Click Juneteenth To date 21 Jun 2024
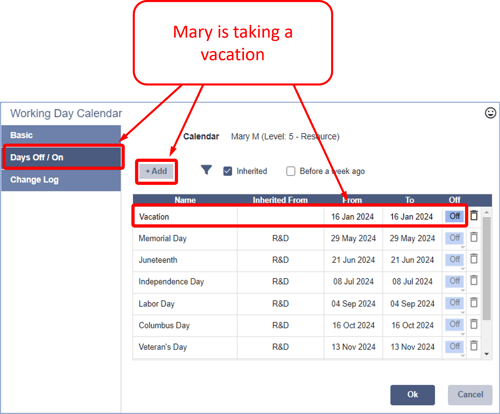The width and height of the screenshot is (500, 414). pos(413,260)
